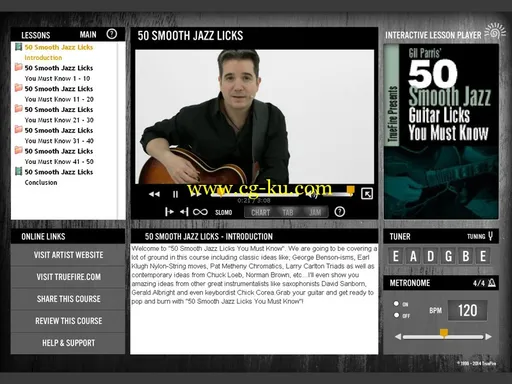The image size is (512, 384).
Task: Expand Licks You Must Know 1 - 10 folder
Action: [x=59, y=73]
